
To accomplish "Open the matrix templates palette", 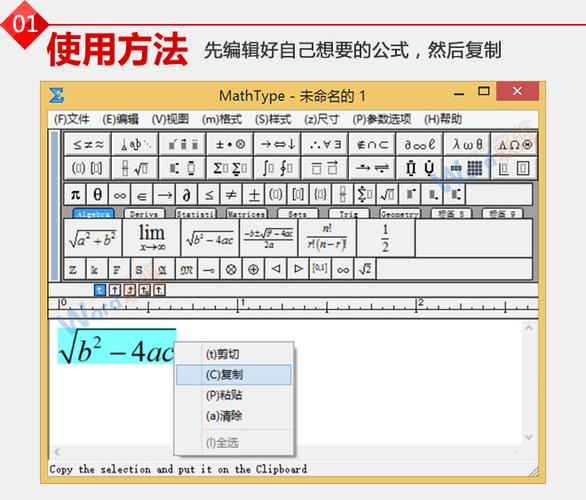I will tap(467, 168).
